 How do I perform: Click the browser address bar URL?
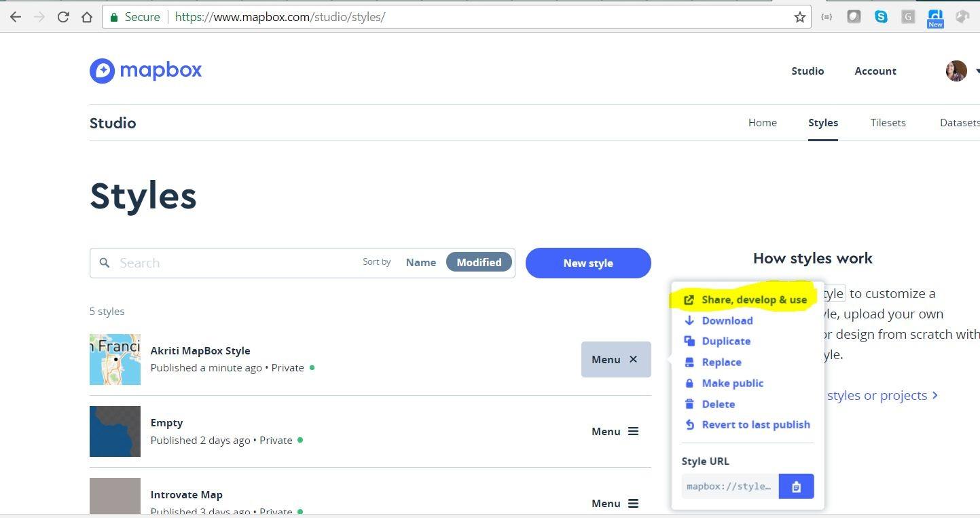(x=280, y=17)
